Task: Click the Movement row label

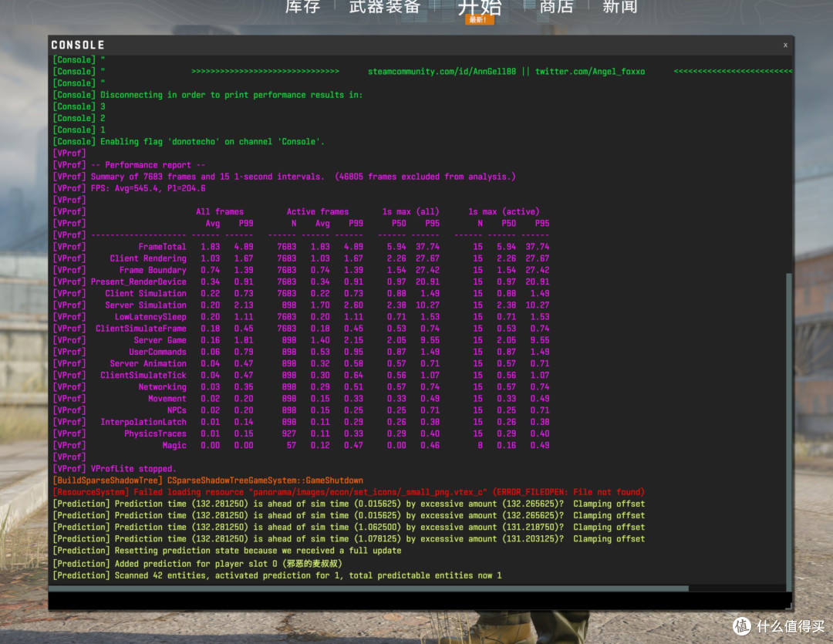Action: [x=167, y=399]
